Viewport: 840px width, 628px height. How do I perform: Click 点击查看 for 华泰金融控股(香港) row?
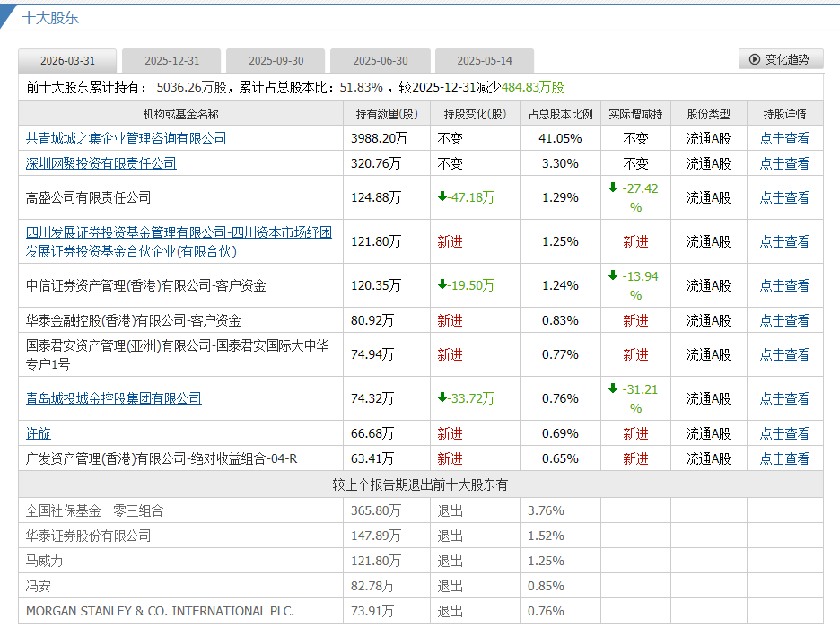point(784,320)
